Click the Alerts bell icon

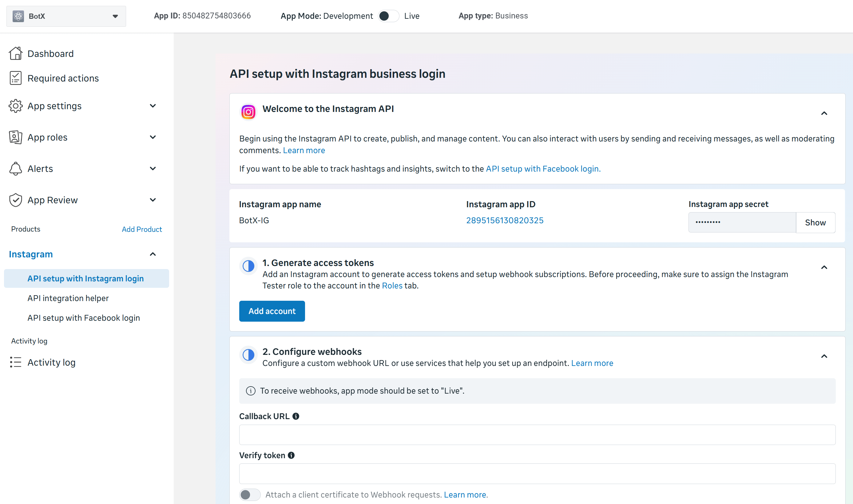point(16,169)
